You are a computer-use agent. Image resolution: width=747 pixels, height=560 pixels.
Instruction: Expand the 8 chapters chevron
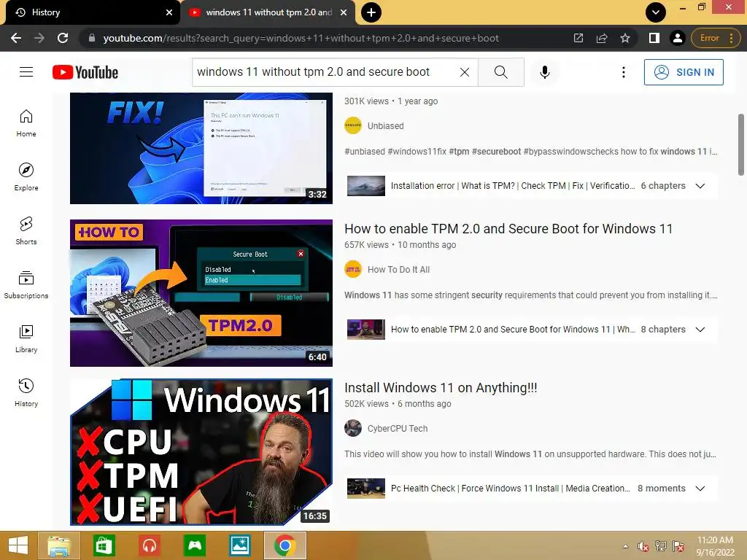[700, 330]
